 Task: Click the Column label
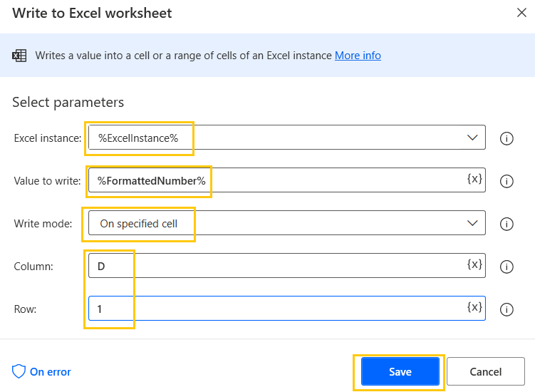click(x=33, y=267)
